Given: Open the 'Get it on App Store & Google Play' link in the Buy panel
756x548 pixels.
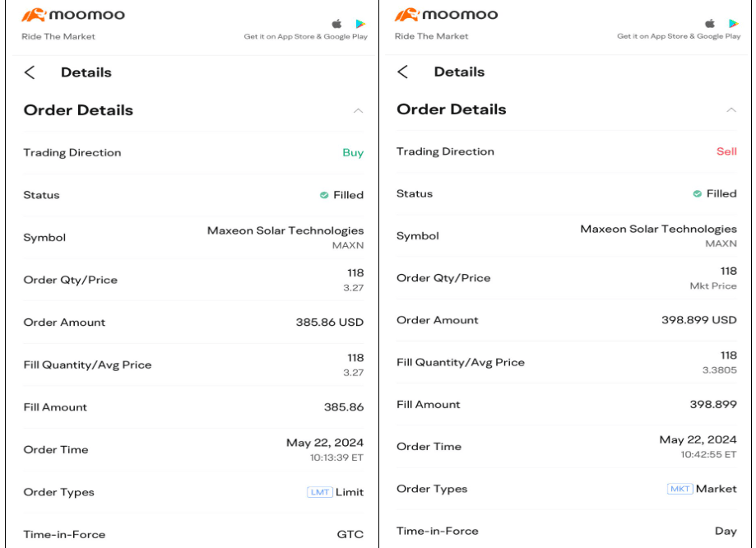Looking at the screenshot, I should click(305, 37).
